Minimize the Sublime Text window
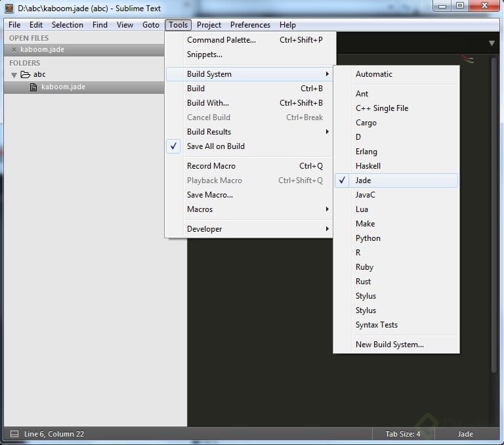 [442, 6]
